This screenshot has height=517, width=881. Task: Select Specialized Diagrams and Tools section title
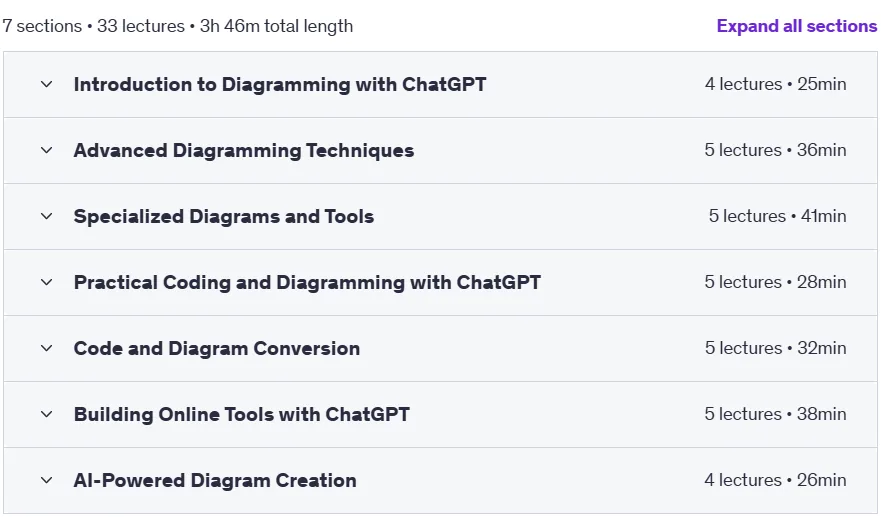click(x=224, y=216)
